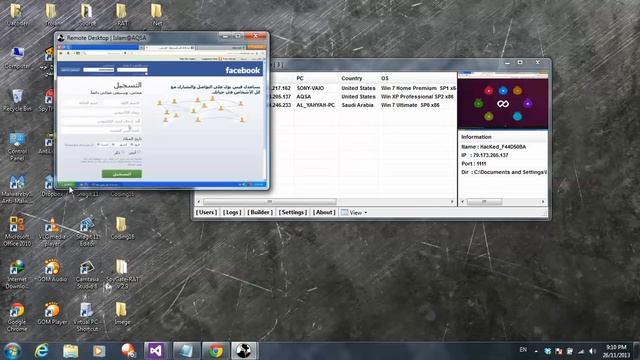Click the PC column header
640x360 pixels.
[x=316, y=78]
